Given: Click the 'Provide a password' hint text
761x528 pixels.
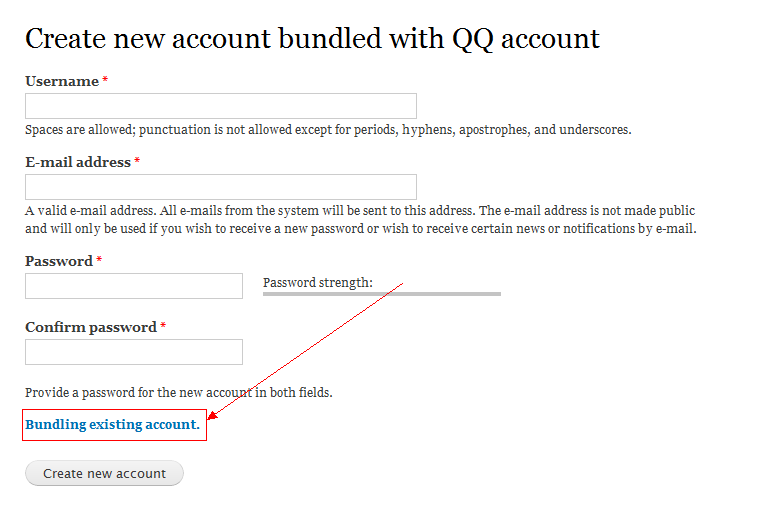Looking at the screenshot, I should click(178, 393).
